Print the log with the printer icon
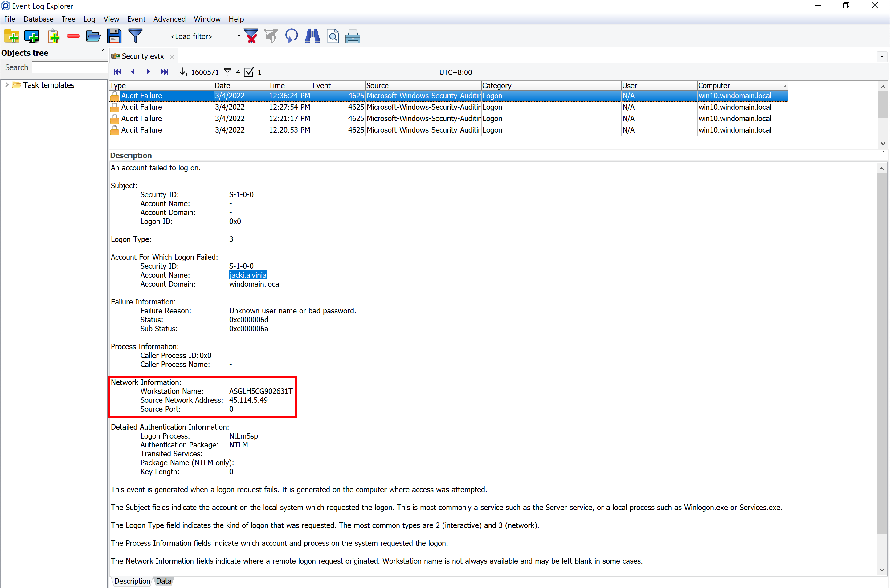Image resolution: width=890 pixels, height=588 pixels. pyautogui.click(x=353, y=36)
